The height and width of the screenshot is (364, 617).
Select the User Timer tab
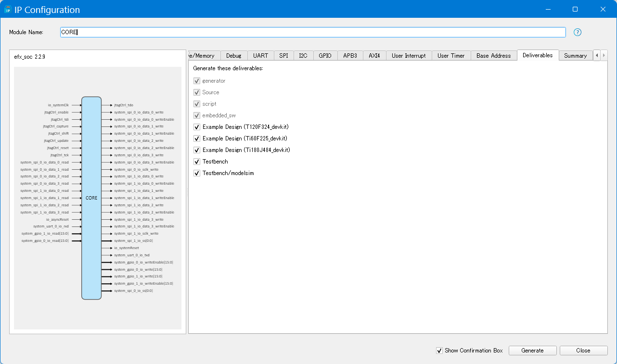click(x=450, y=56)
